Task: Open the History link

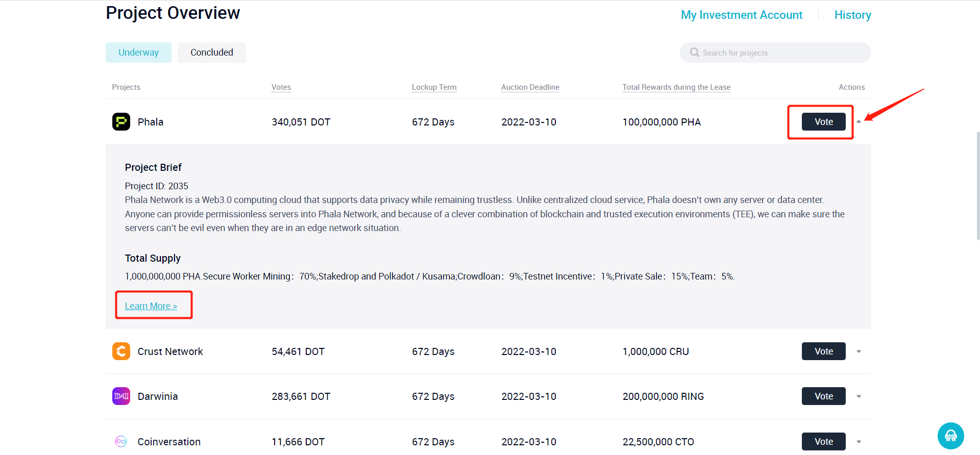Action: (852, 15)
